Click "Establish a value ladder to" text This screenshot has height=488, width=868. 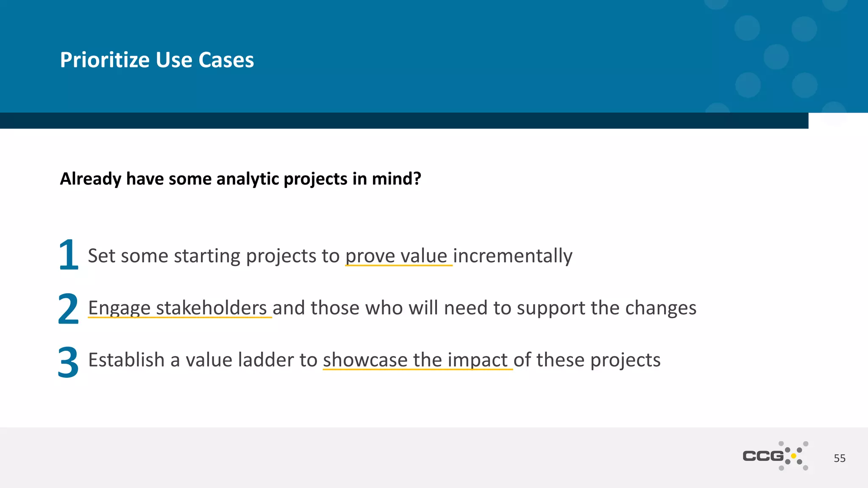(x=203, y=360)
